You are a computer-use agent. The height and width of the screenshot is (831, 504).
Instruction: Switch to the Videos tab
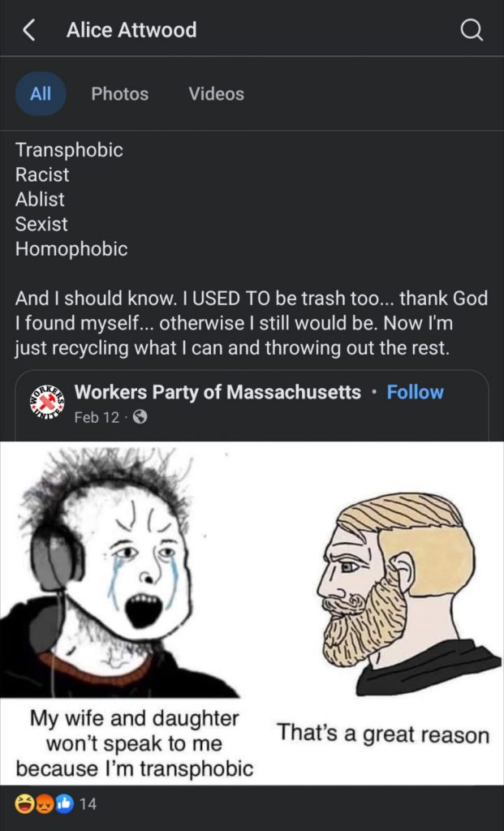216,94
